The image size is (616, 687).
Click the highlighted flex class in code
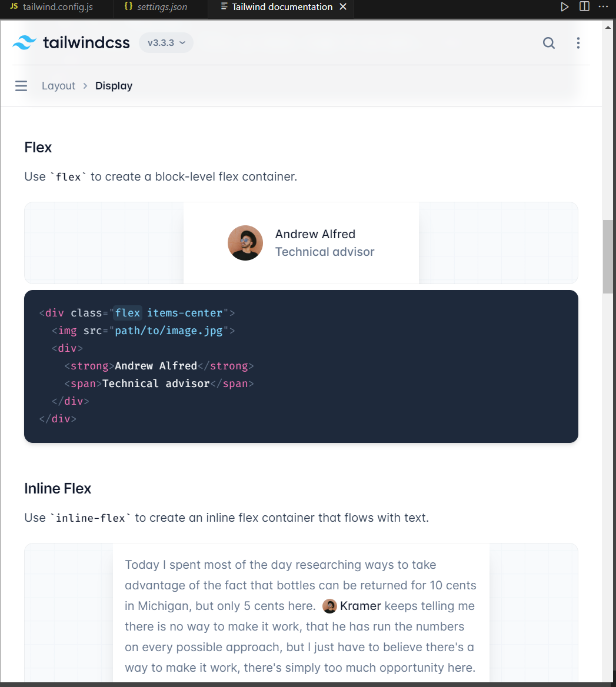128,313
